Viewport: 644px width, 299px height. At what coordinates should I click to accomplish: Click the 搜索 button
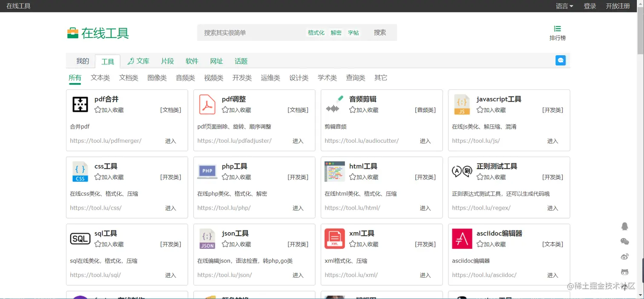(380, 32)
